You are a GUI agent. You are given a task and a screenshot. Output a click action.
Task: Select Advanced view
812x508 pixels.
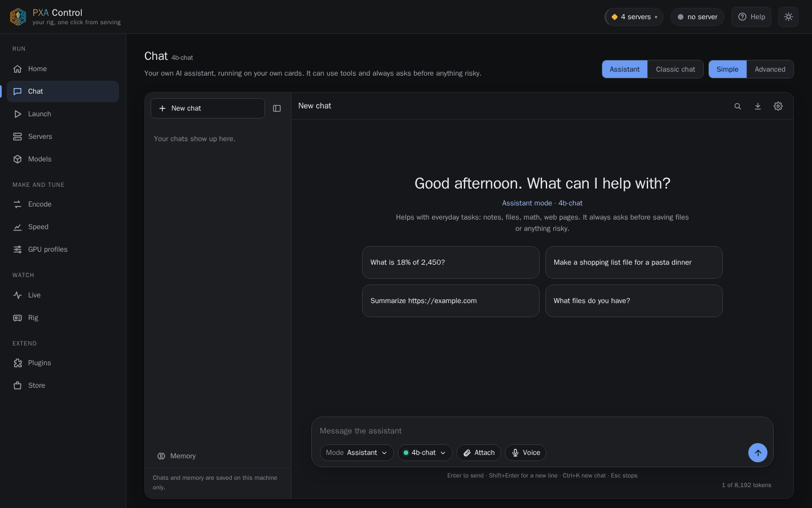pyautogui.click(x=770, y=69)
